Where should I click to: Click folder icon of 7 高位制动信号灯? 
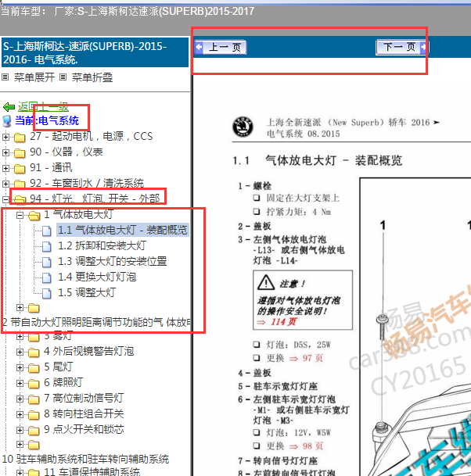point(34,399)
